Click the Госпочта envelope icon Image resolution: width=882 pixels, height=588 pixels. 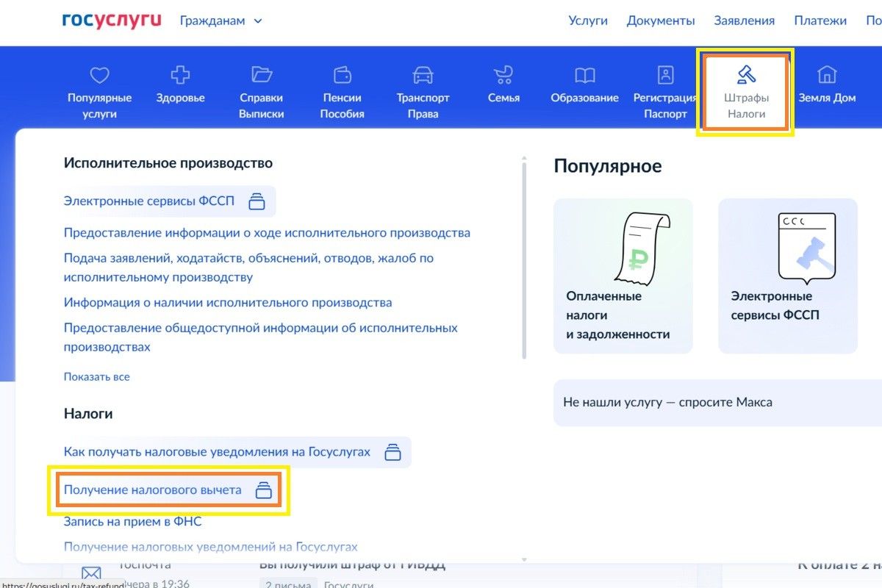[91, 573]
